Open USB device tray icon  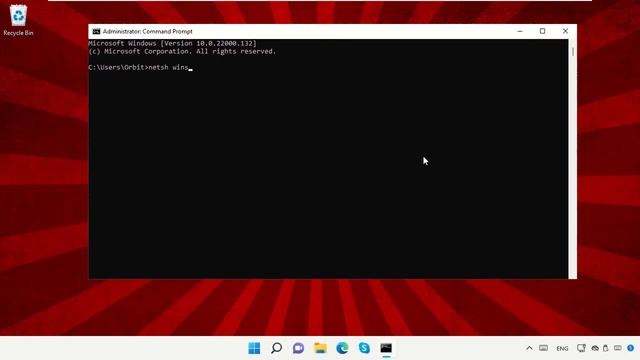point(606,348)
